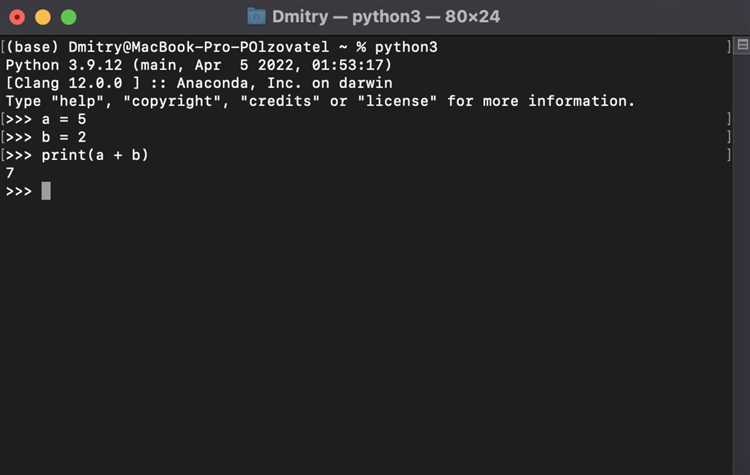Click the 'a = 5' command line
750x475 pixels.
(x=69, y=119)
